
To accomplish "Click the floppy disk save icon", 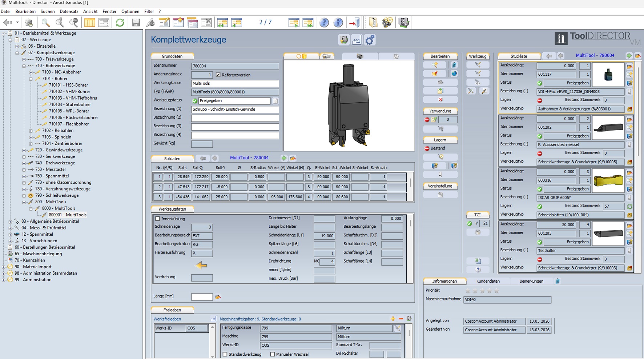I will [x=136, y=23].
